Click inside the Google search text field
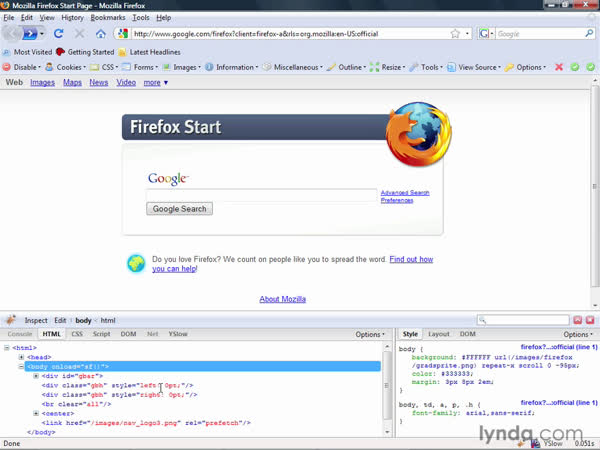 click(x=261, y=194)
